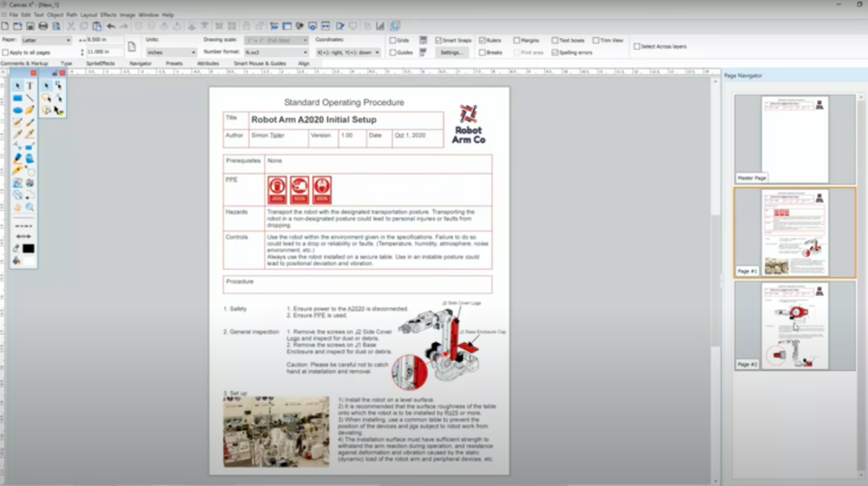Switch to Smart Mouse & Guides tab
Image resolution: width=868 pixels, height=486 pixels.
coord(259,63)
